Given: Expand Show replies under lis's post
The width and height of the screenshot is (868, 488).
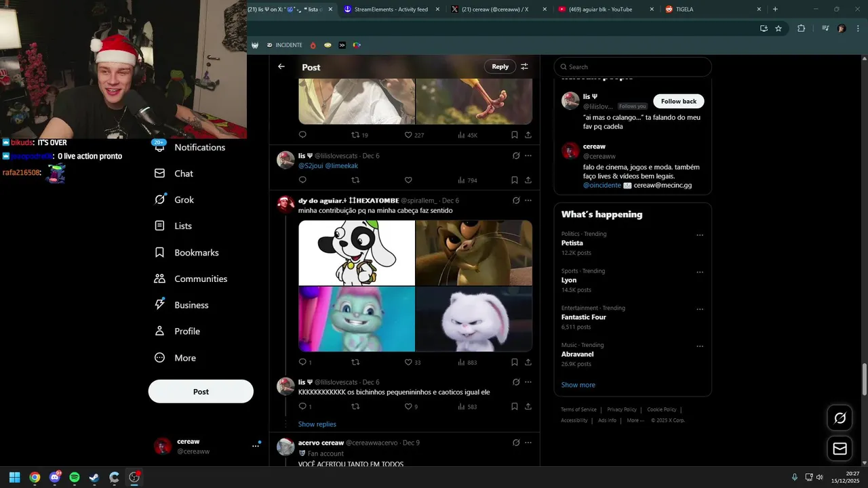Looking at the screenshot, I should click(x=317, y=424).
